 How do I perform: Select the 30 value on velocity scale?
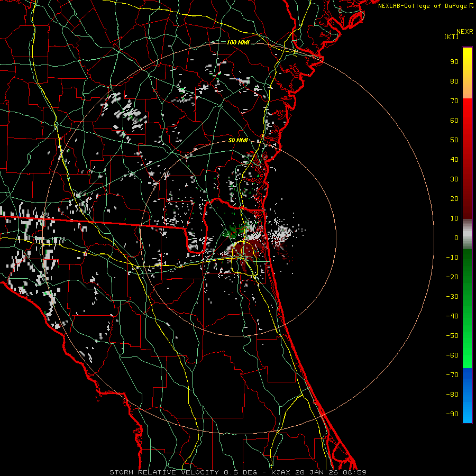454,179
